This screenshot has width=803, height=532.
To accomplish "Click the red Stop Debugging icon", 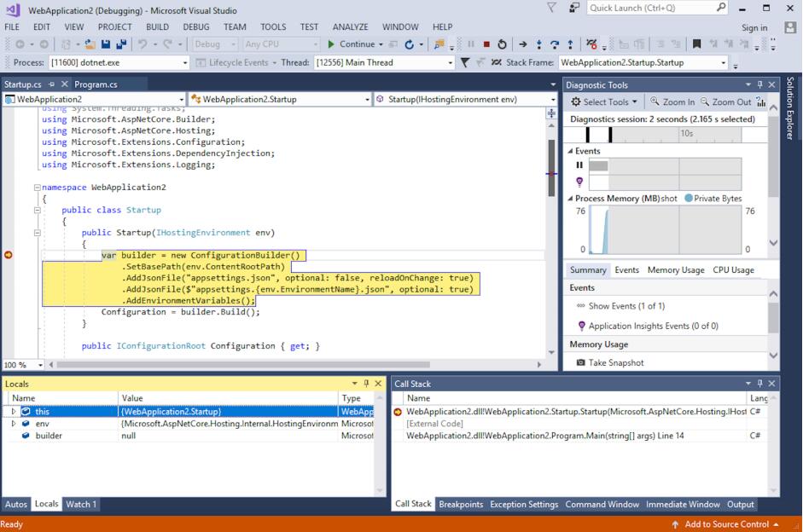I will point(486,44).
